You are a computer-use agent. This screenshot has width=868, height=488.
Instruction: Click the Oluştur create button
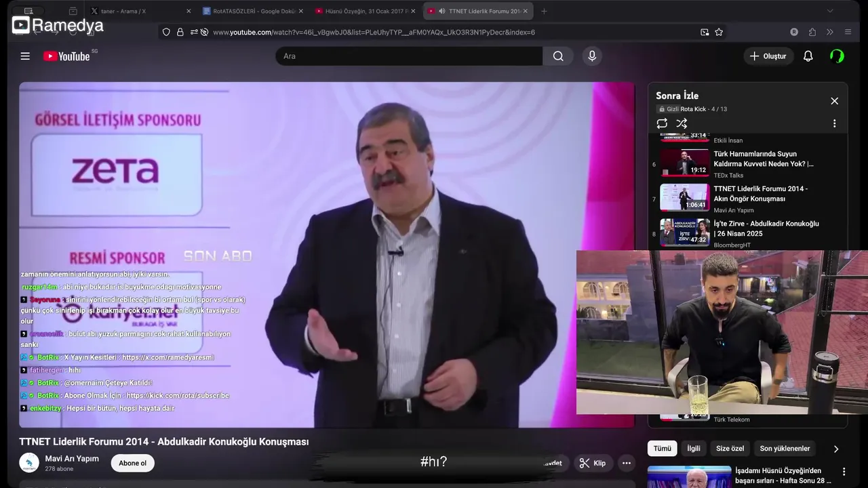click(x=768, y=56)
